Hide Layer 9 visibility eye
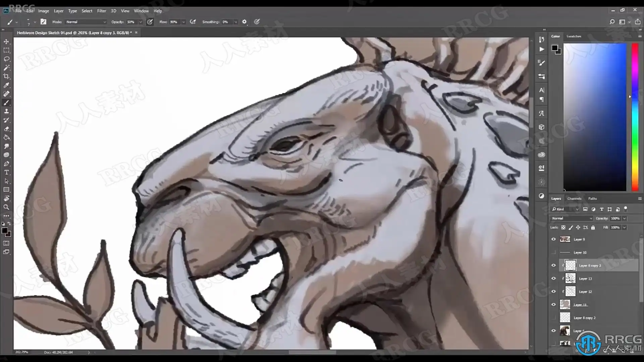Image resolution: width=644 pixels, height=362 pixels. (x=553, y=239)
